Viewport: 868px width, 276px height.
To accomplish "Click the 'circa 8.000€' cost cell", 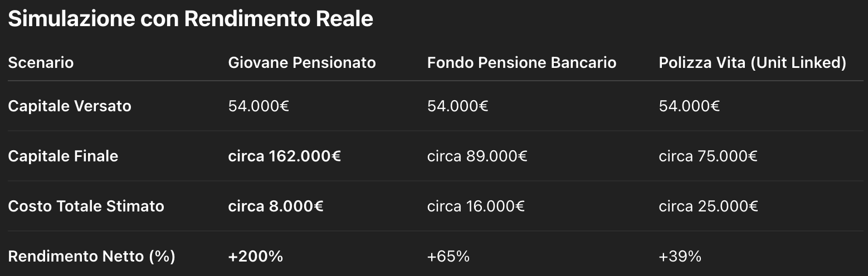I will click(x=276, y=206).
